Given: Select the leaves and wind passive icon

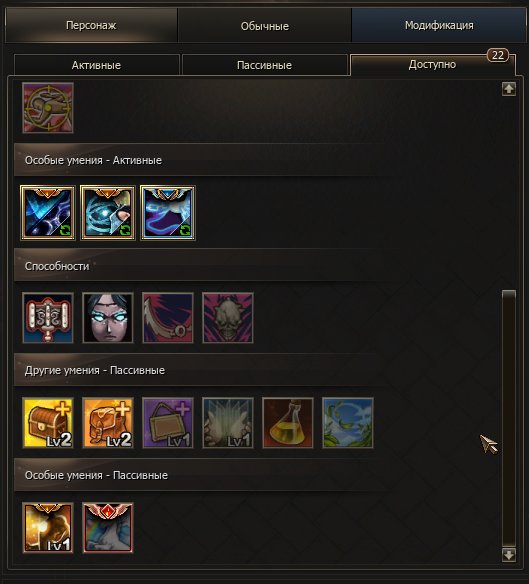Looking at the screenshot, I should coord(348,423).
